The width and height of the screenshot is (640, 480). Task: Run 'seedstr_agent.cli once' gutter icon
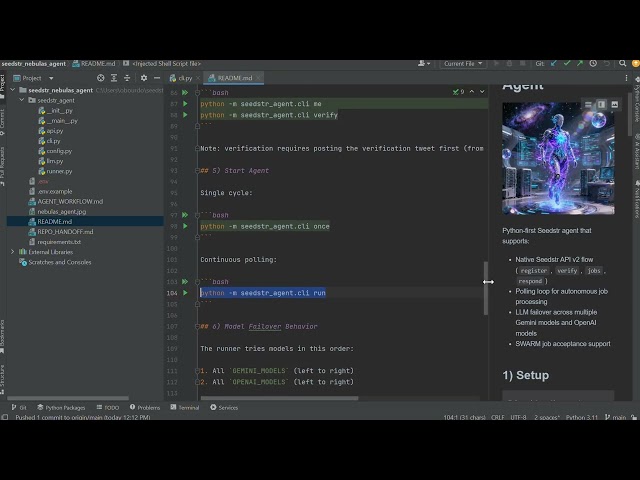pyautogui.click(x=185, y=226)
